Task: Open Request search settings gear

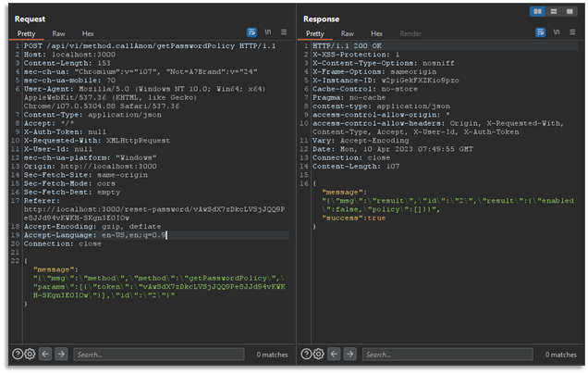Action: click(30, 355)
